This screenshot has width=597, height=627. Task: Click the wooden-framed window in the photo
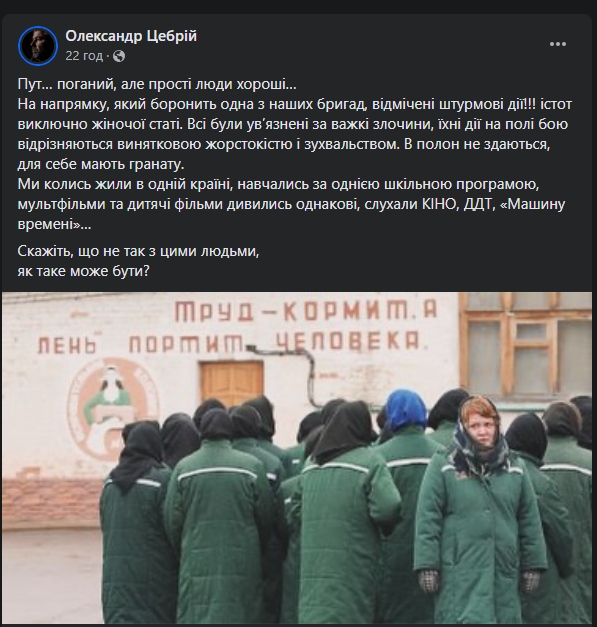[525, 348]
